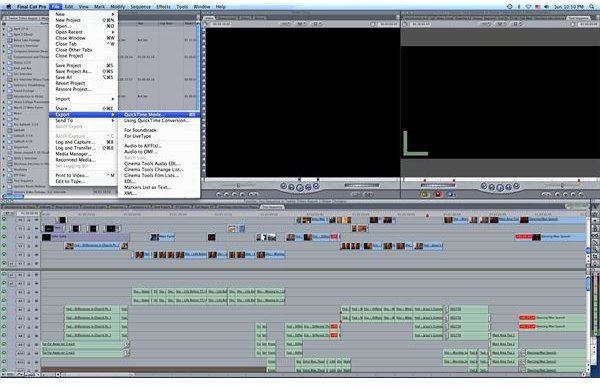Viewport: 600px width, 388px height.
Task: Open the Edit menu
Action: pyautogui.click(x=69, y=7)
